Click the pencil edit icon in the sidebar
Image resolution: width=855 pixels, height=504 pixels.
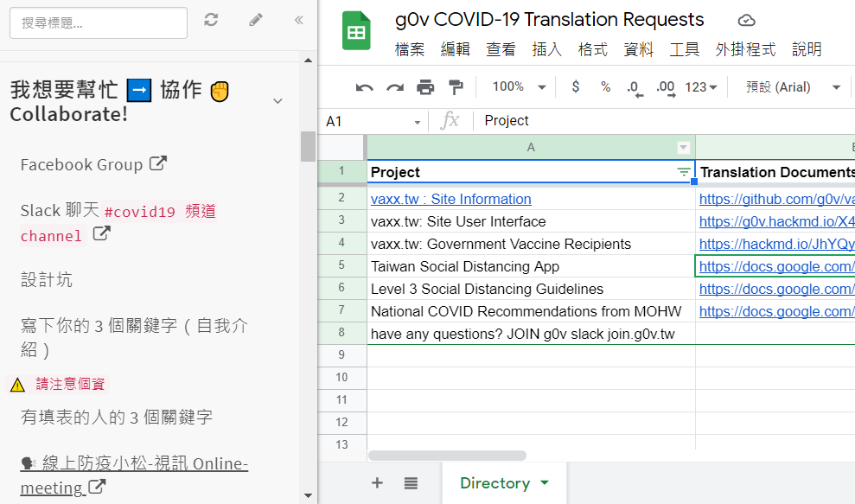click(256, 20)
